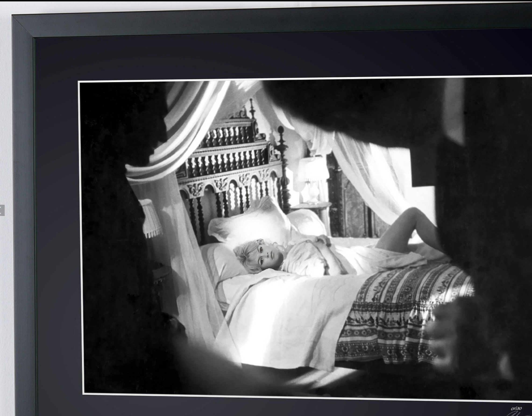This screenshot has width=532, height=416.
Task: Click the 01/30 edition number text
Action: coord(516,408)
